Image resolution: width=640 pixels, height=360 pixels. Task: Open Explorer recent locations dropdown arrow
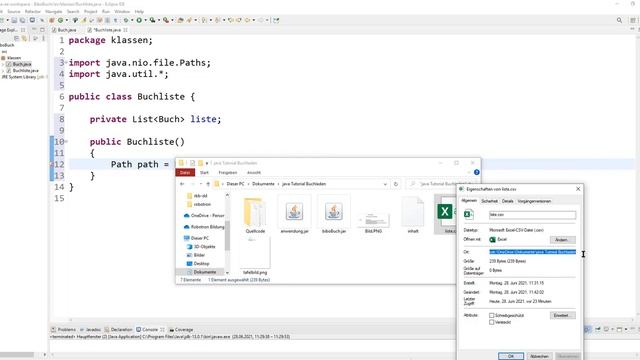[200, 184]
